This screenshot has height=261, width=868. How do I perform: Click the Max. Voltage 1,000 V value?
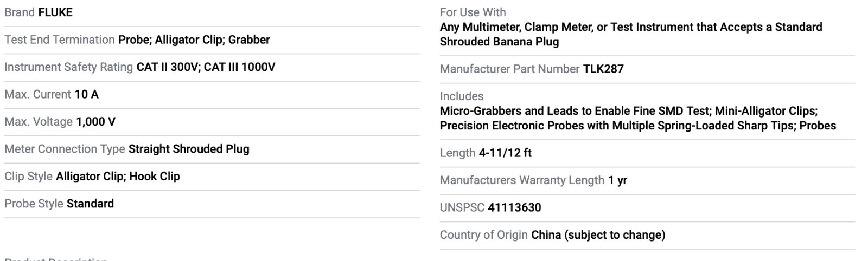click(96, 122)
